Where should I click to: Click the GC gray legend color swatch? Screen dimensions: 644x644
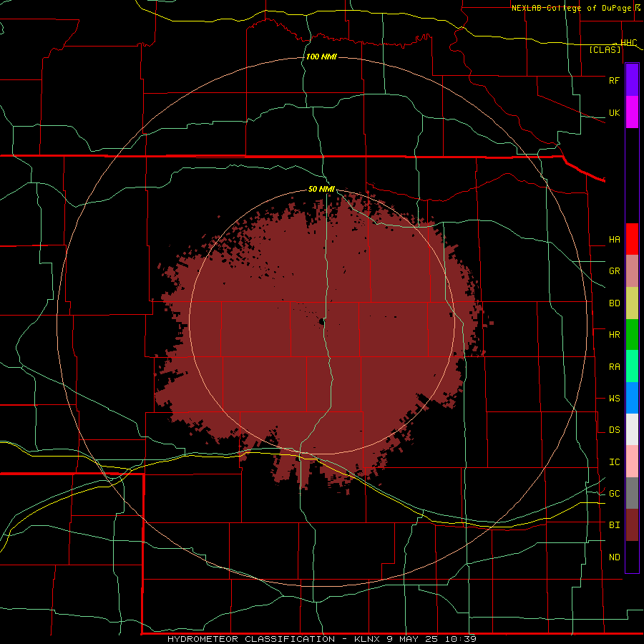pyautogui.click(x=632, y=493)
